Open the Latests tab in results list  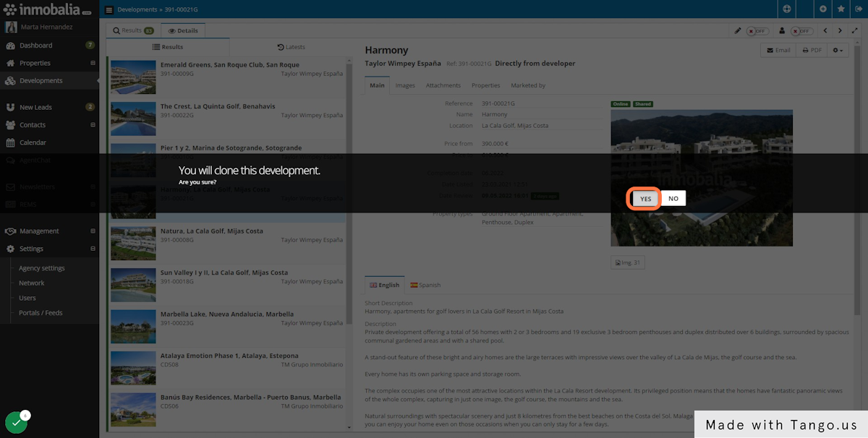tap(291, 47)
